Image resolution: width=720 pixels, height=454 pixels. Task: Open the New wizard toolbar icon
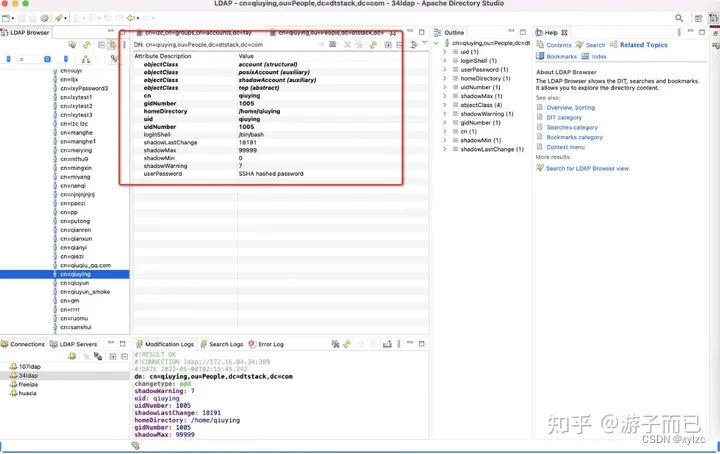tap(6, 18)
